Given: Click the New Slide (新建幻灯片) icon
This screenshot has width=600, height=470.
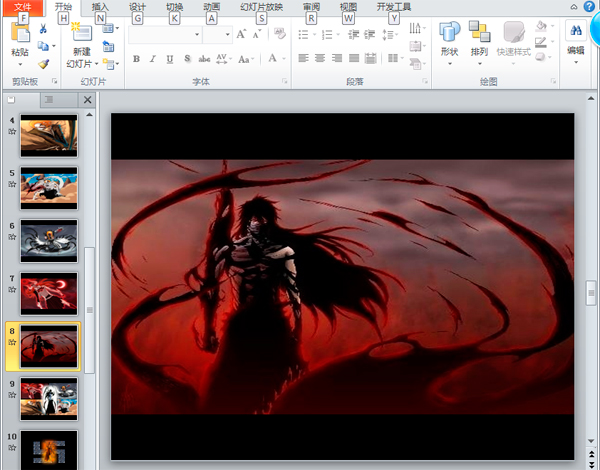Looking at the screenshot, I should (82, 32).
